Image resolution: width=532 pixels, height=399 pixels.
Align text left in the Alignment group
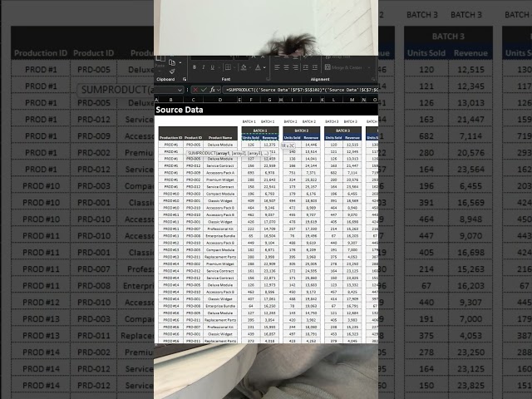[x=277, y=67]
